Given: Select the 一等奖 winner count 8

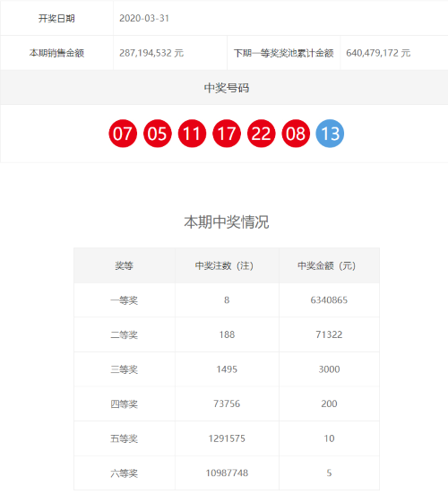Looking at the screenshot, I should [227, 300].
